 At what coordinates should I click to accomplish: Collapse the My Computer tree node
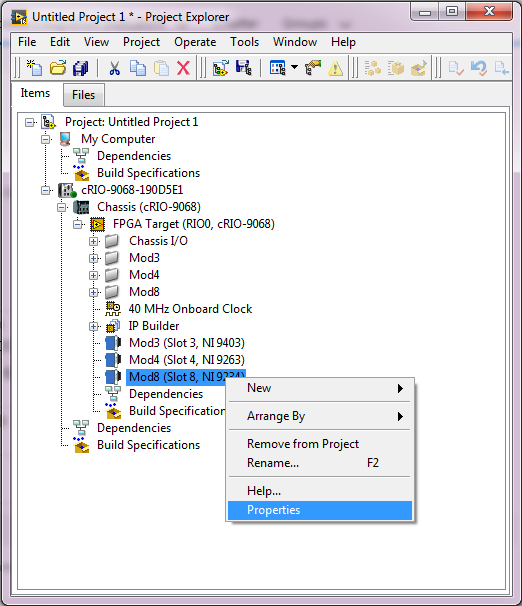[x=46, y=139]
